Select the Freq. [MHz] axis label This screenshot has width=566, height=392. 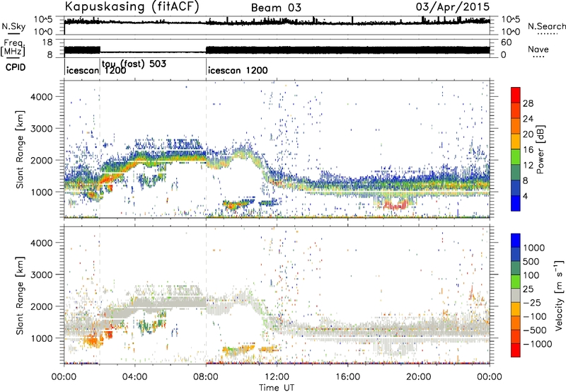[13, 47]
